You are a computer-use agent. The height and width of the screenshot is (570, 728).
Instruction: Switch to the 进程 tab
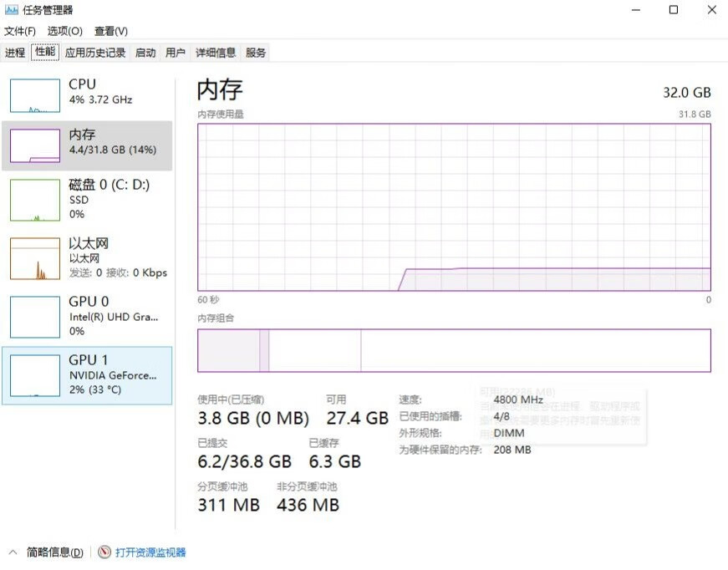click(15, 53)
